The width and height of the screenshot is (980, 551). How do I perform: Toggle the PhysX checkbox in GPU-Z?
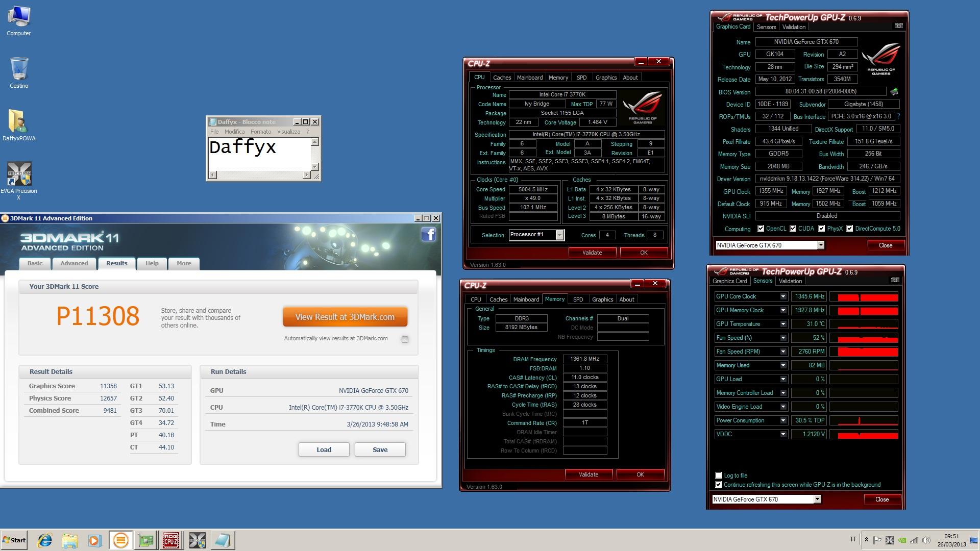pos(822,229)
